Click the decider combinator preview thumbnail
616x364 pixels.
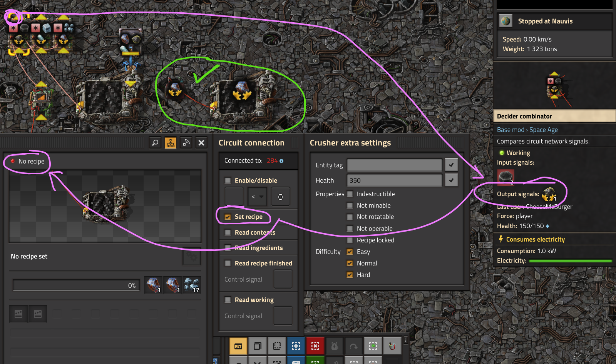pos(554,85)
